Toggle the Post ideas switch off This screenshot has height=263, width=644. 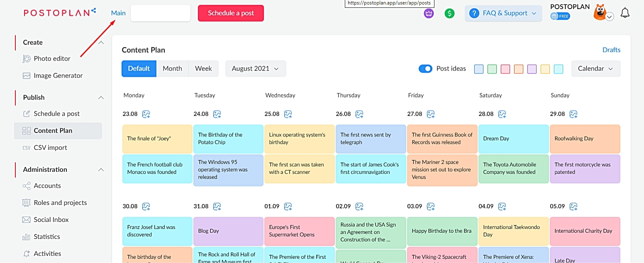[425, 69]
